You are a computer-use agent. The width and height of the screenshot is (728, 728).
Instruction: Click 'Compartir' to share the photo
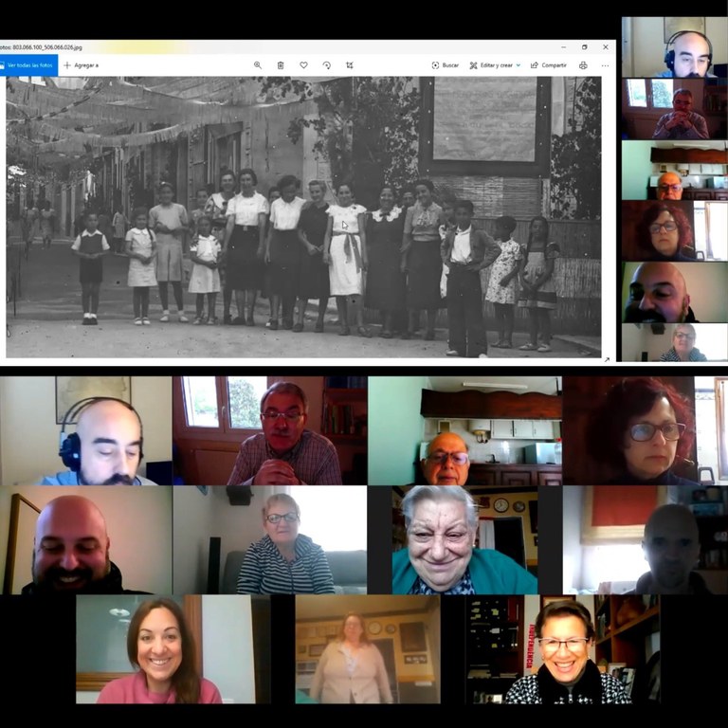[548, 65]
